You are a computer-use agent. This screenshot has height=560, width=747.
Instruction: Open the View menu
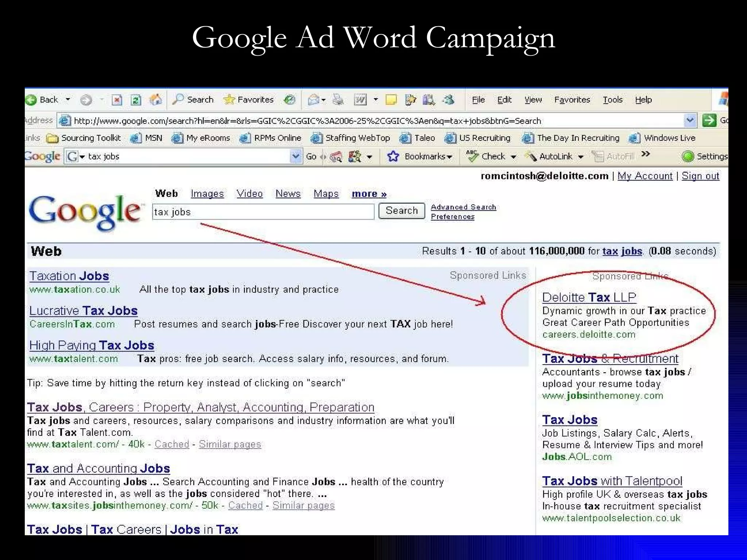[x=533, y=100]
